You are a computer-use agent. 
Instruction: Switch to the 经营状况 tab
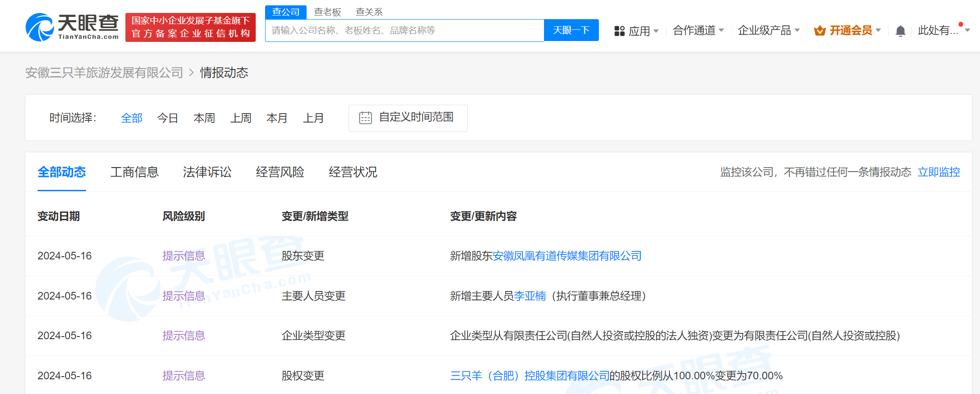coord(353,172)
